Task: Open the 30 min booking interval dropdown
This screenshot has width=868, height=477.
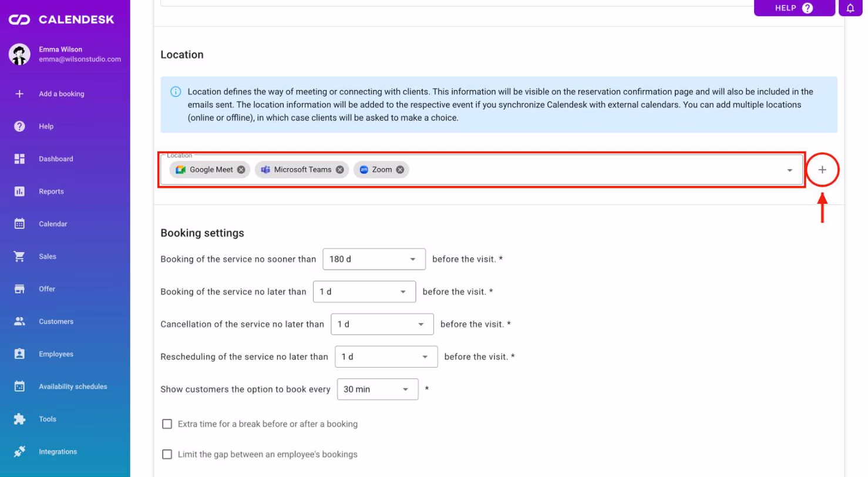Action: tap(378, 389)
